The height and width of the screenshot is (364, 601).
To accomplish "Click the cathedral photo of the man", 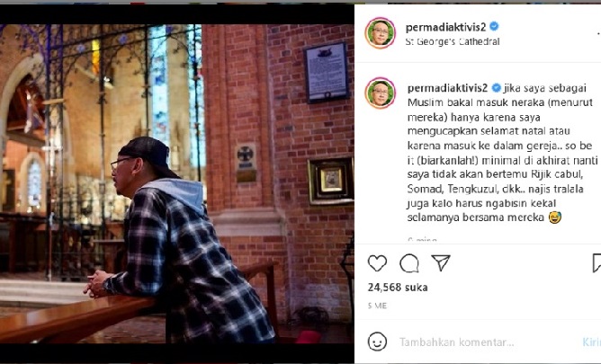I will [176, 183].
